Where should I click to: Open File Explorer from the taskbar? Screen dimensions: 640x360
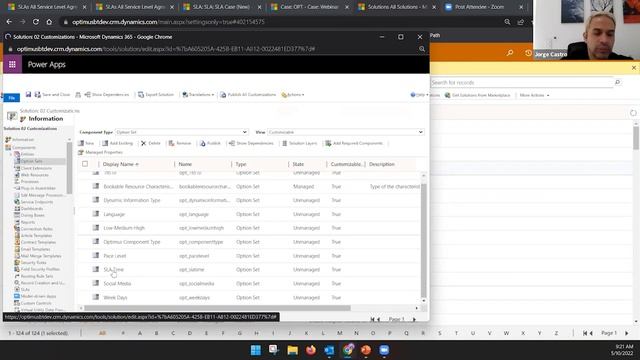point(293,350)
